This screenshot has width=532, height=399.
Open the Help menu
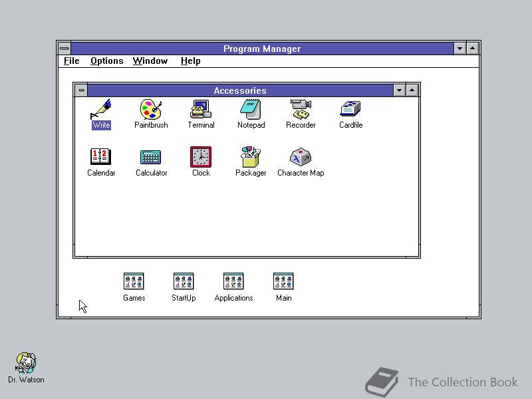190,61
